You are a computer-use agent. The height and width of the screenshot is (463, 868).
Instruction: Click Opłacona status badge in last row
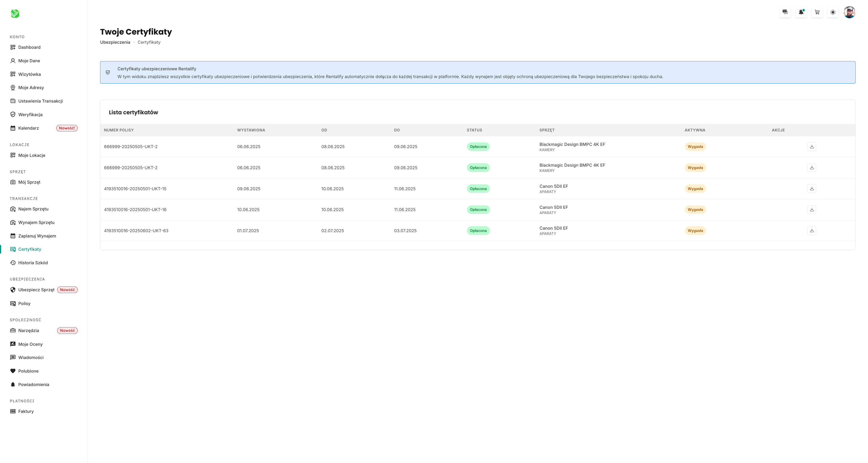pyautogui.click(x=478, y=231)
